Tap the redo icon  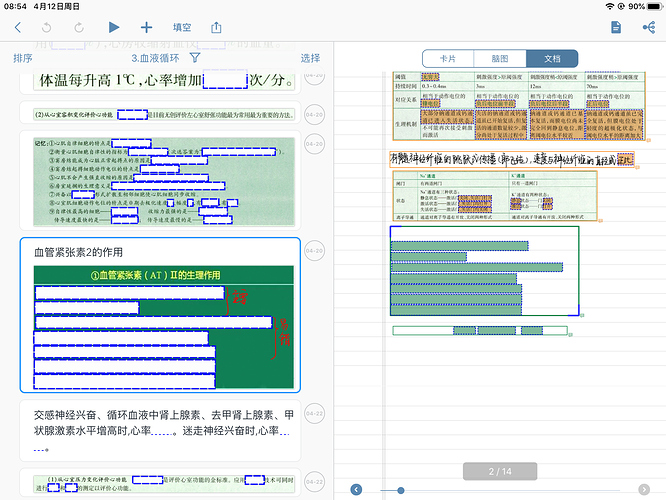tap(79, 28)
